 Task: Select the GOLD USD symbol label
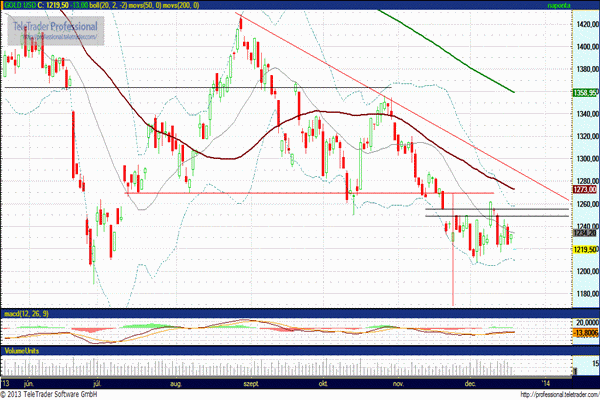point(22,5)
